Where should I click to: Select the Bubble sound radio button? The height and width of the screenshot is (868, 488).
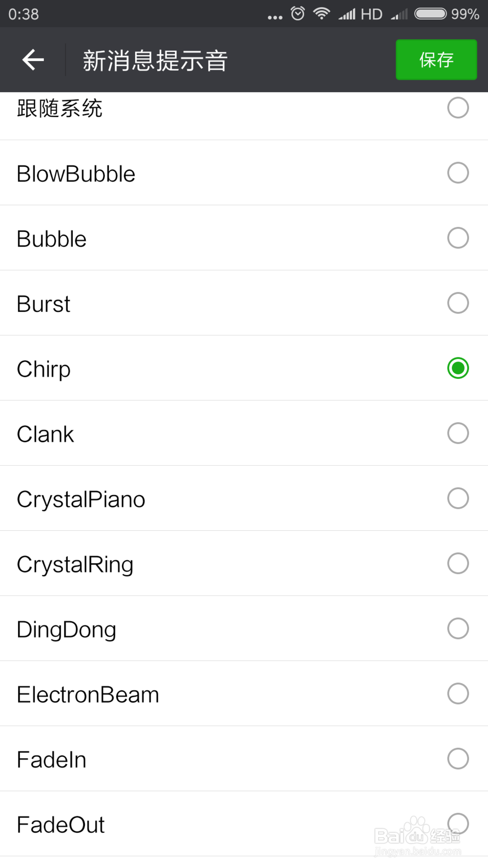click(458, 238)
